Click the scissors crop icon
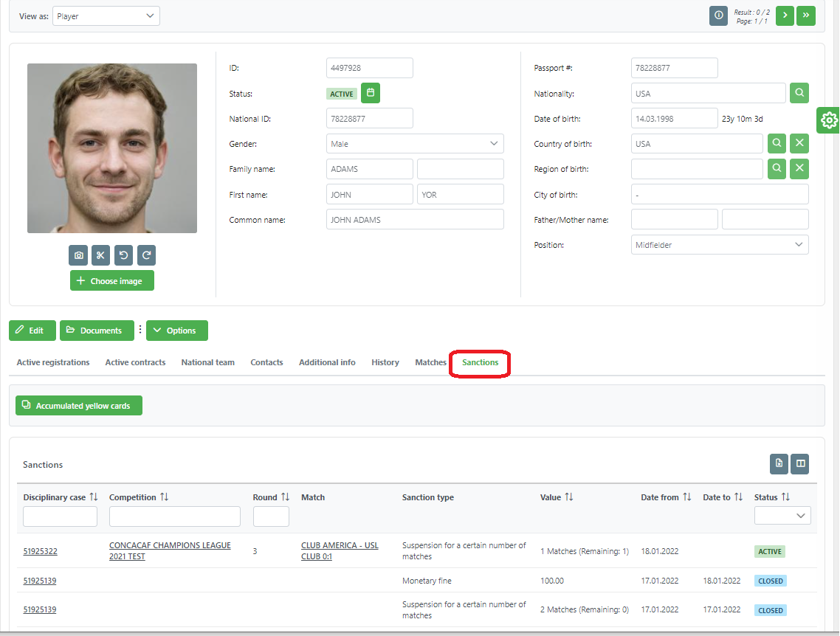Viewport: 840px width, 636px height. pyautogui.click(x=100, y=255)
